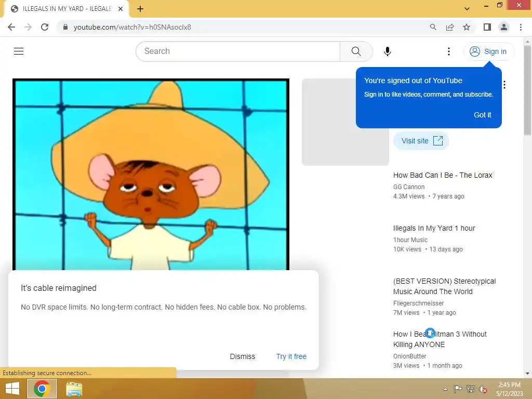The image size is (532, 399).
Task: Open ad options three-dot menu
Action: [504, 85]
